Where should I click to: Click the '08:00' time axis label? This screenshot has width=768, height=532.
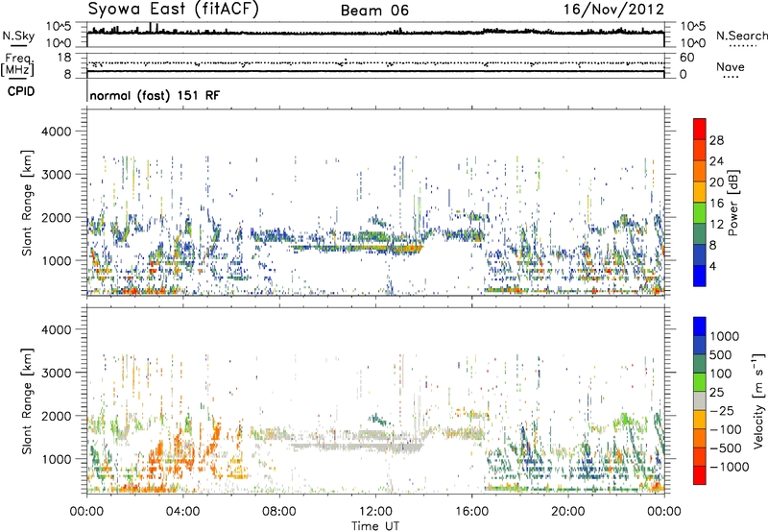point(278,512)
